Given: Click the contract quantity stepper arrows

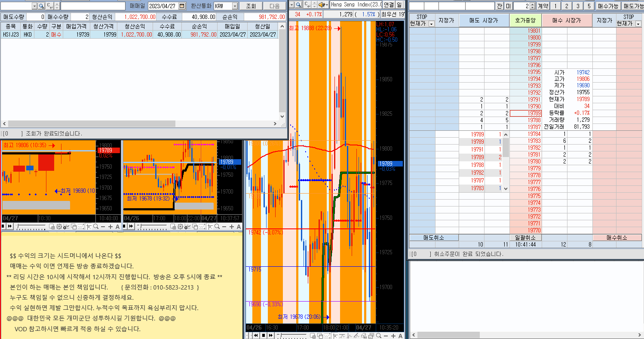Looking at the screenshot, I should tap(533, 6).
